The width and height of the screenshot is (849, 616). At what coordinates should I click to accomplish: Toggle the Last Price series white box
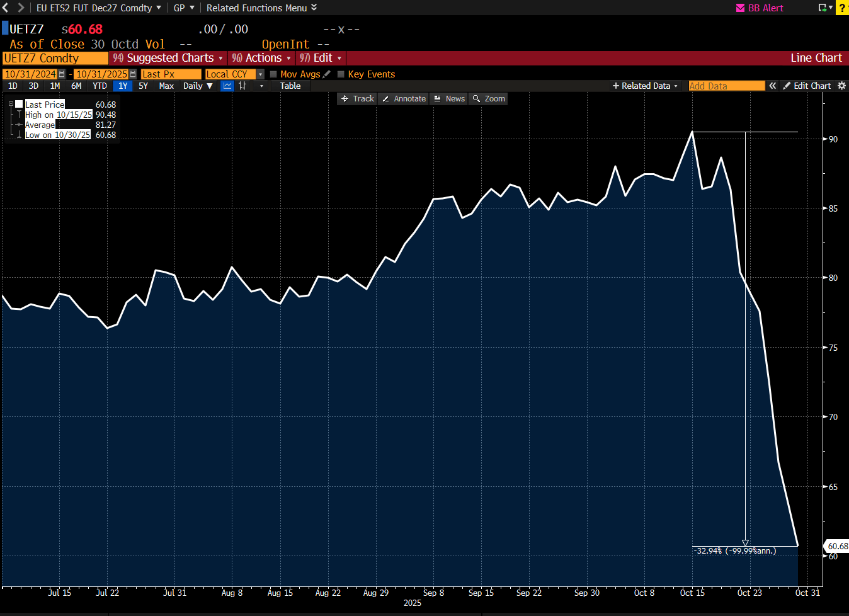point(20,105)
